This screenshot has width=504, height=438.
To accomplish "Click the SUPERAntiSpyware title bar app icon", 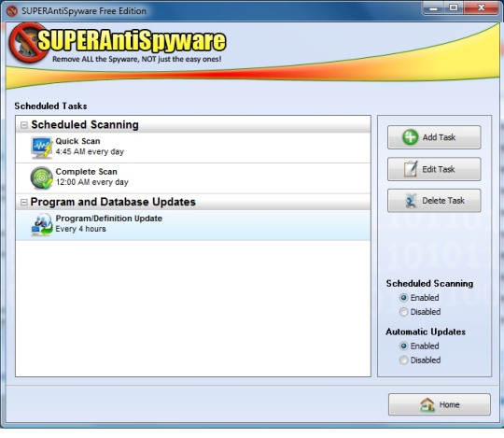I will tap(12, 11).
